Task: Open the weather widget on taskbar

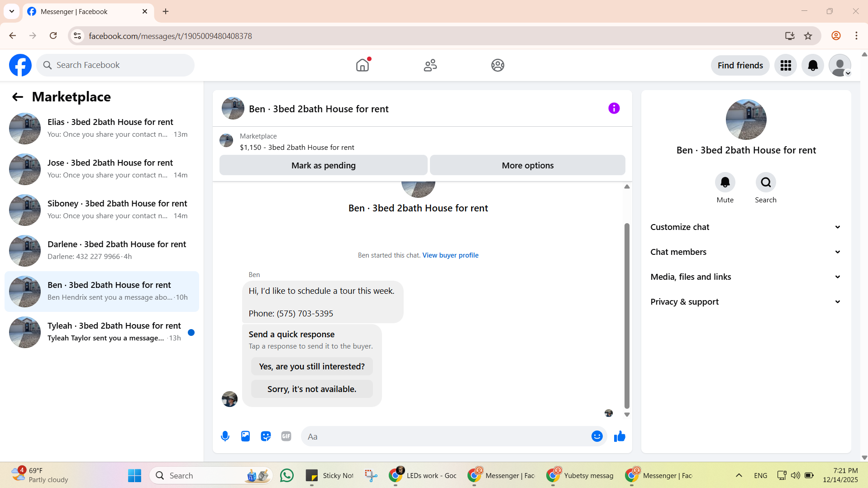Action: point(40,475)
